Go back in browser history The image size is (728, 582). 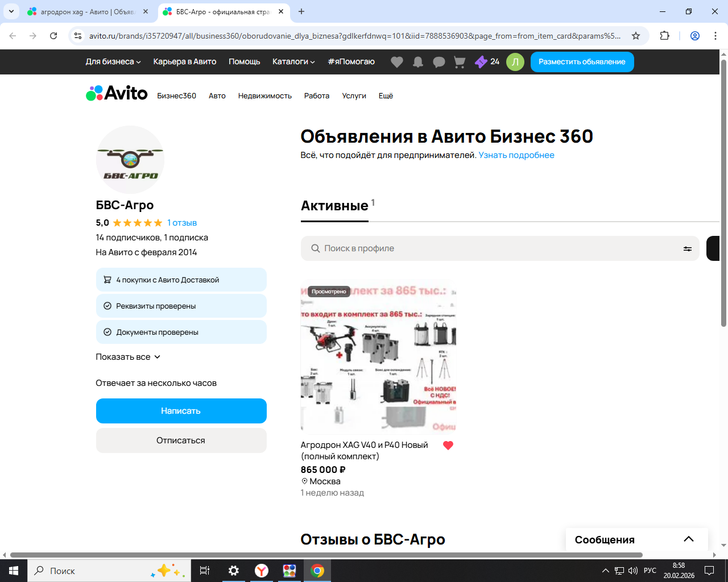click(13, 36)
